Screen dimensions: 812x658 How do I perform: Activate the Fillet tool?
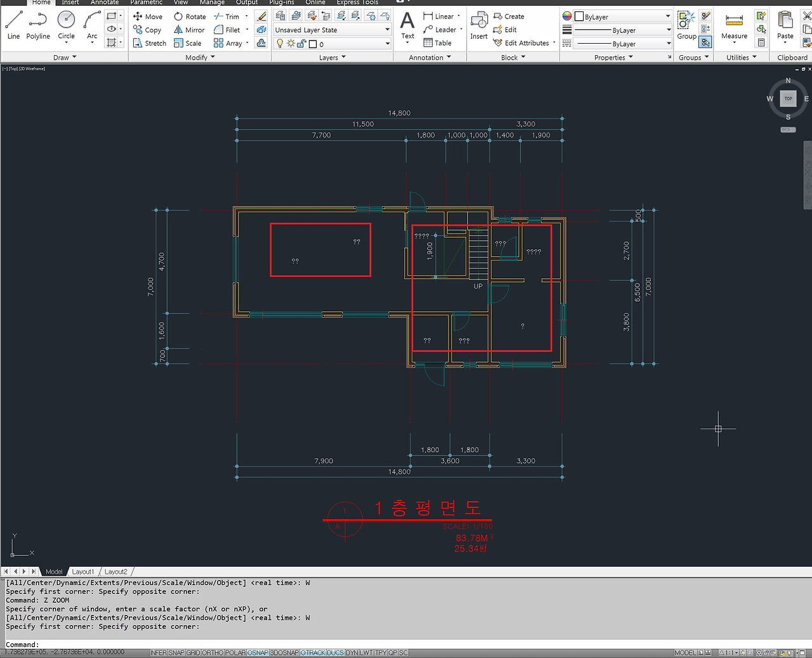pos(227,30)
